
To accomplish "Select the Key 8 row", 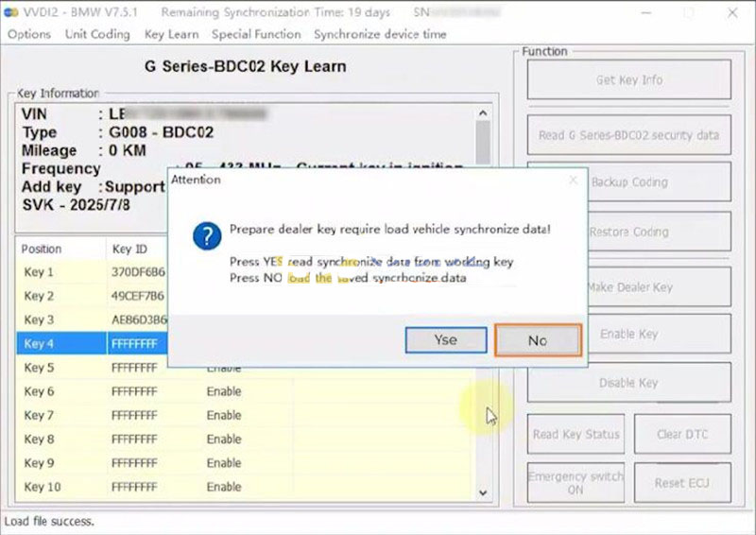I will [x=245, y=439].
